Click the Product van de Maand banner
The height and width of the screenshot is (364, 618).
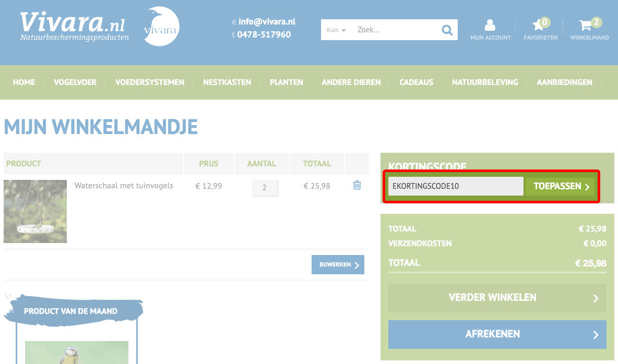(x=73, y=311)
